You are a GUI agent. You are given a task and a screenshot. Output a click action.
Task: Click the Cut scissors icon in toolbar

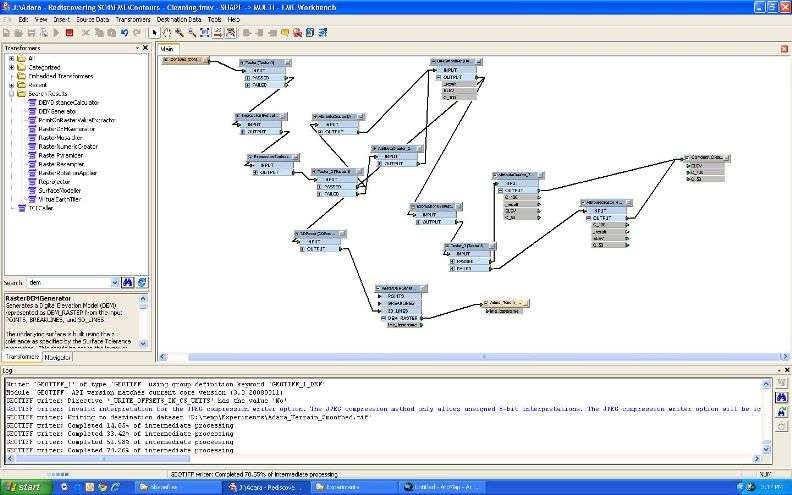(x=86, y=33)
